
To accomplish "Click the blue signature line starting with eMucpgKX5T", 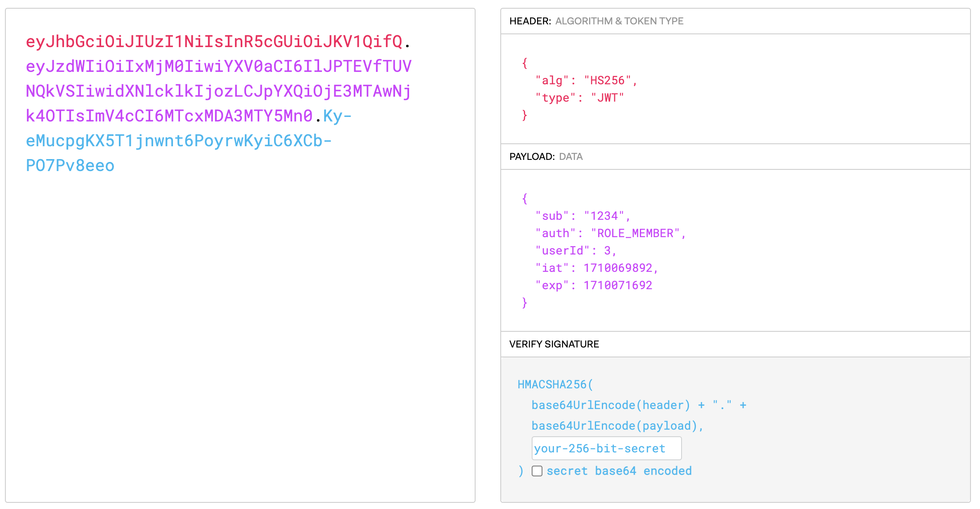I will click(x=179, y=141).
